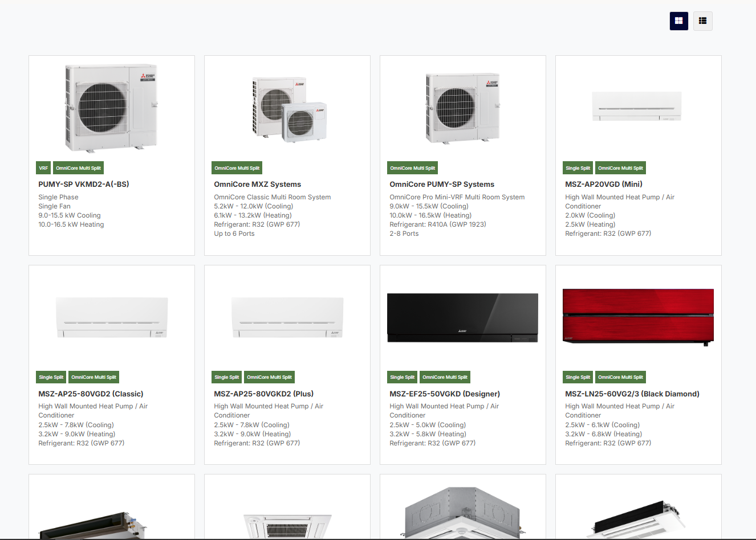Click Single Split tag on MSZ-EF Designer card
Viewport: 756px width, 540px height.
point(402,377)
